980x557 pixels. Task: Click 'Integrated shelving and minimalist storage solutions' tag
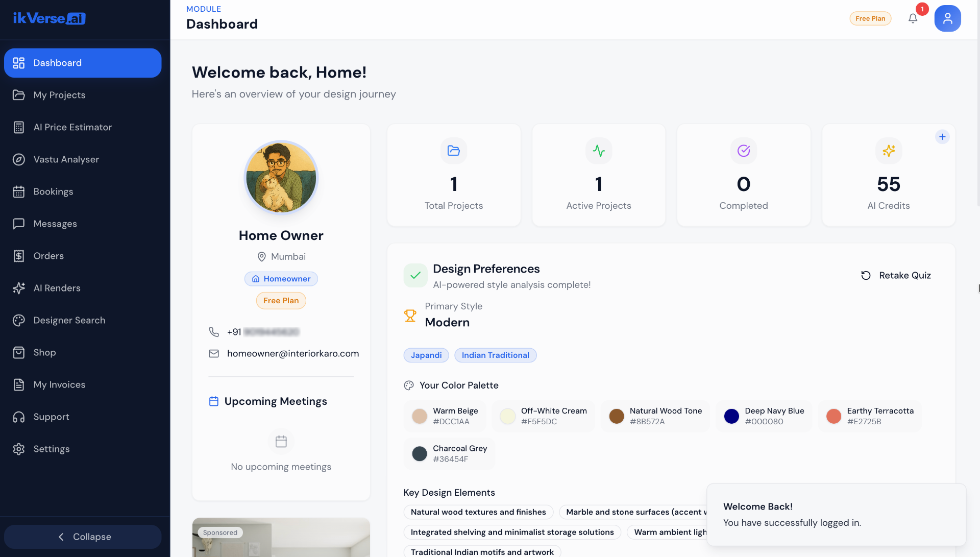pos(512,532)
